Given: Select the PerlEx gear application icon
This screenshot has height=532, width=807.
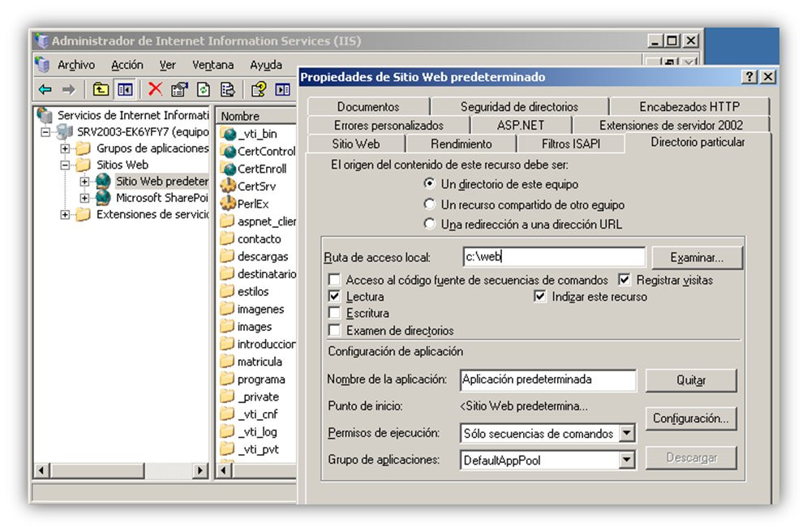Looking at the screenshot, I should (228, 204).
